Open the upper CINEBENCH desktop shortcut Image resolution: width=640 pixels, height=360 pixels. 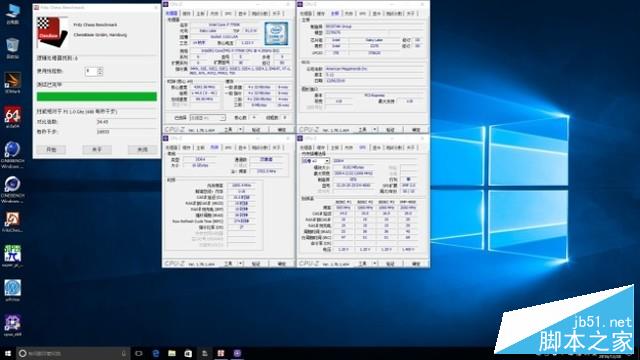(x=13, y=154)
